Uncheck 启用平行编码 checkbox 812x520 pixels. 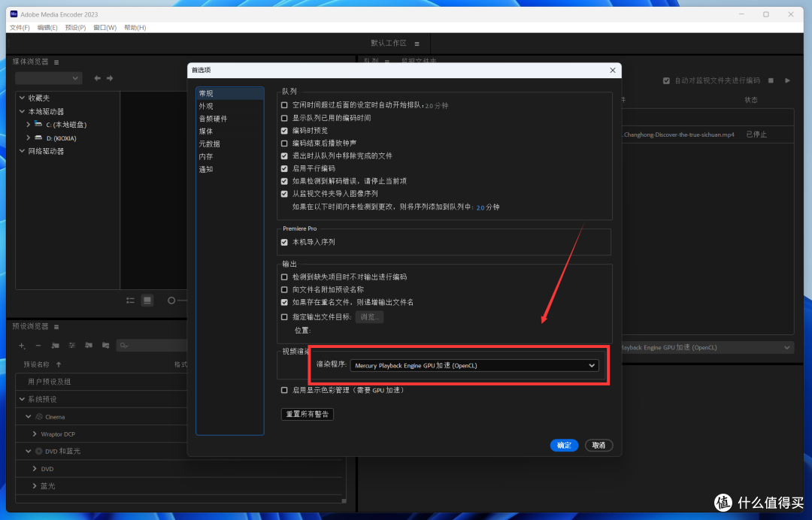(x=284, y=168)
